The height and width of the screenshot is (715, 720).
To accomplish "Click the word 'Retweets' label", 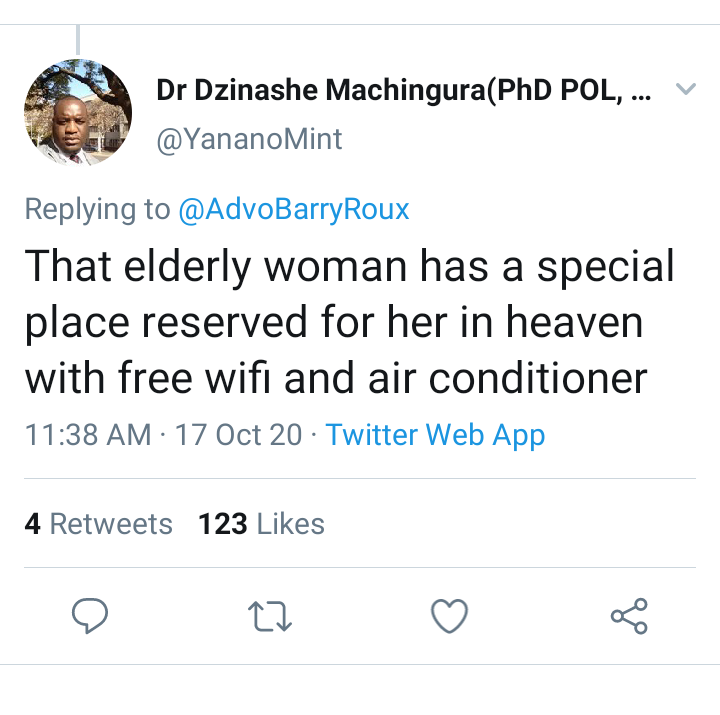I will pos(111,524).
